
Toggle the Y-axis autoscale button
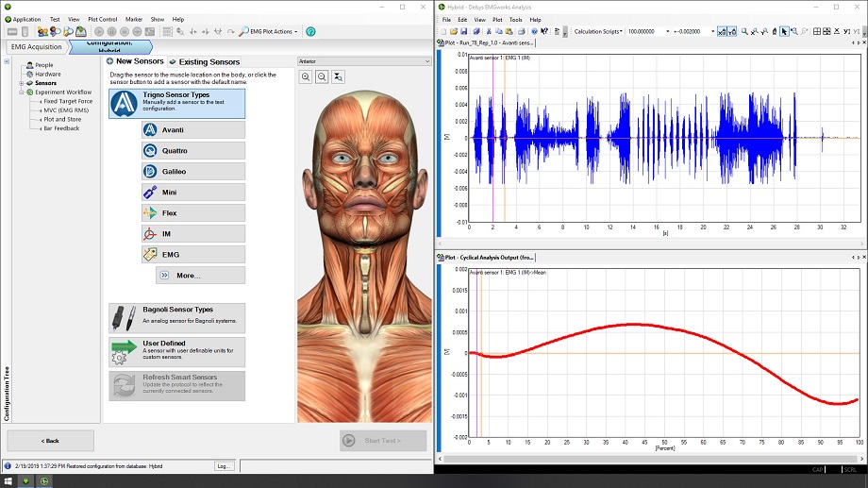[x=734, y=31]
